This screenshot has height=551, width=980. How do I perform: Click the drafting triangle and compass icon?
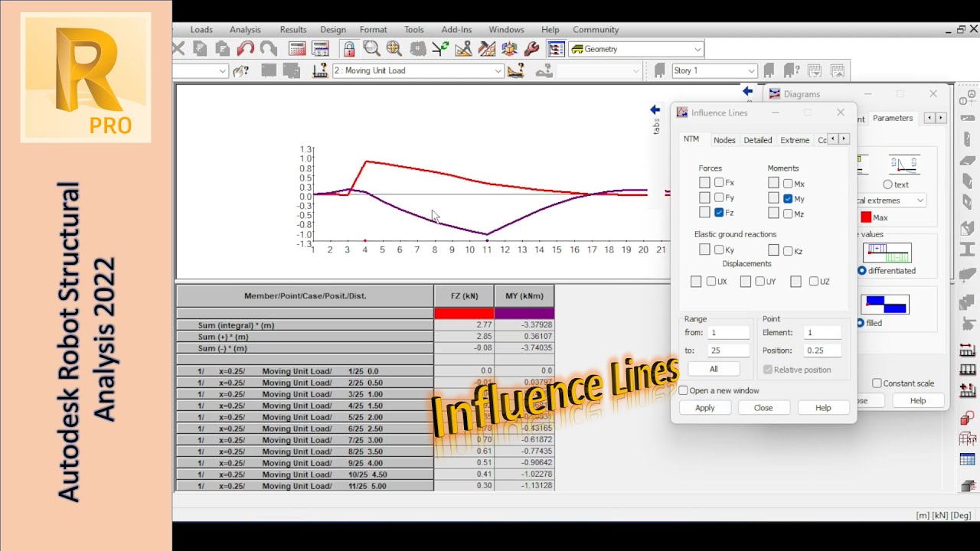click(x=463, y=49)
